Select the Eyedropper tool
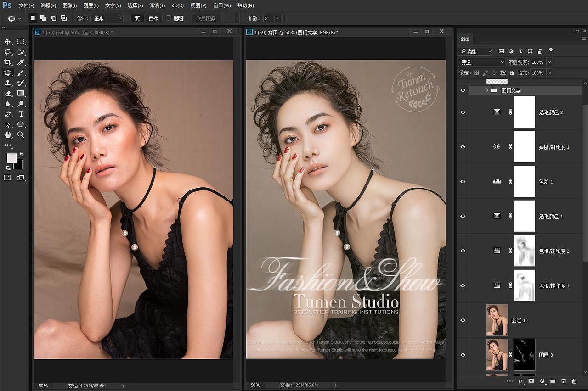The image size is (588, 391). (x=21, y=62)
